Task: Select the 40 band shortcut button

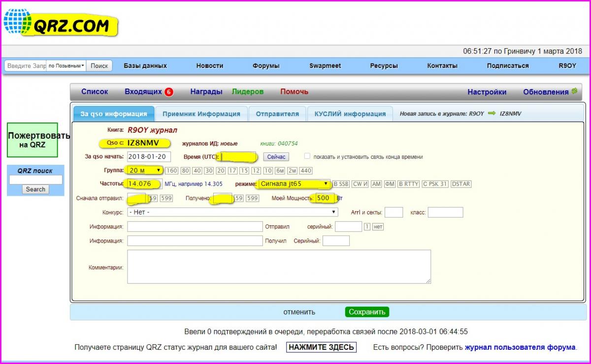Action: click(x=197, y=171)
